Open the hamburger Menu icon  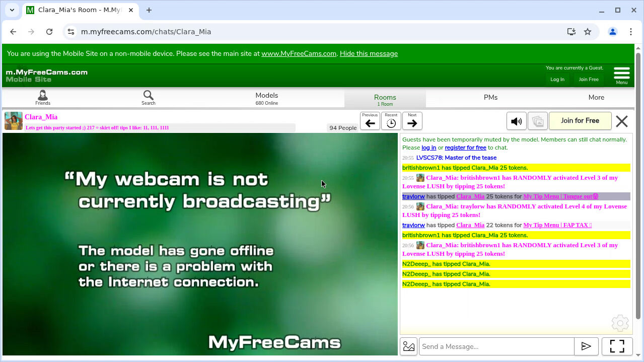tap(621, 75)
